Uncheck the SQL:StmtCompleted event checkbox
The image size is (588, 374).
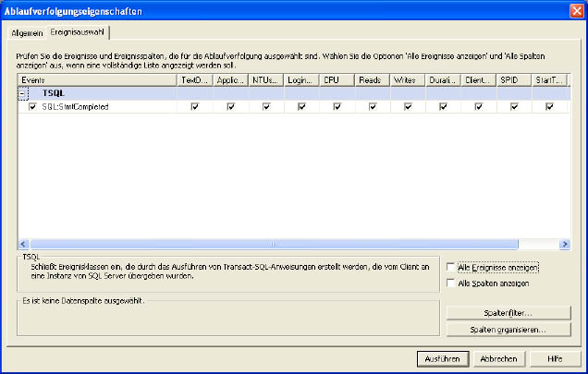click(33, 107)
